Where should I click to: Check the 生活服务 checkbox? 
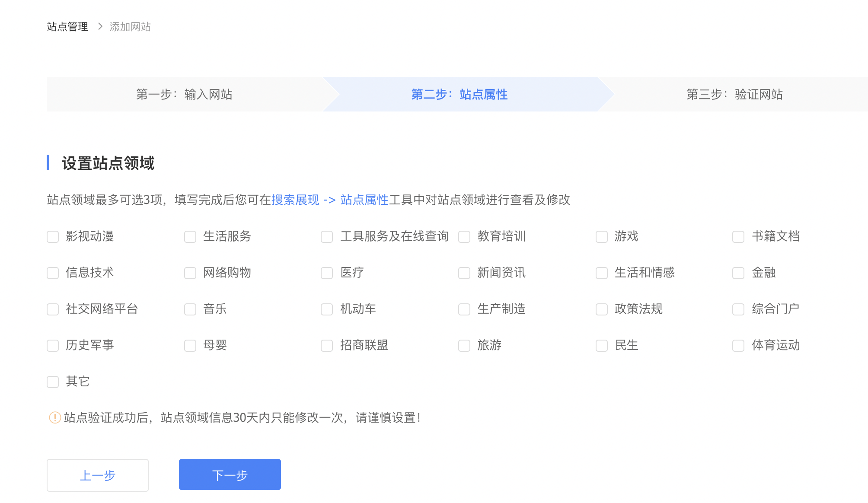click(190, 237)
